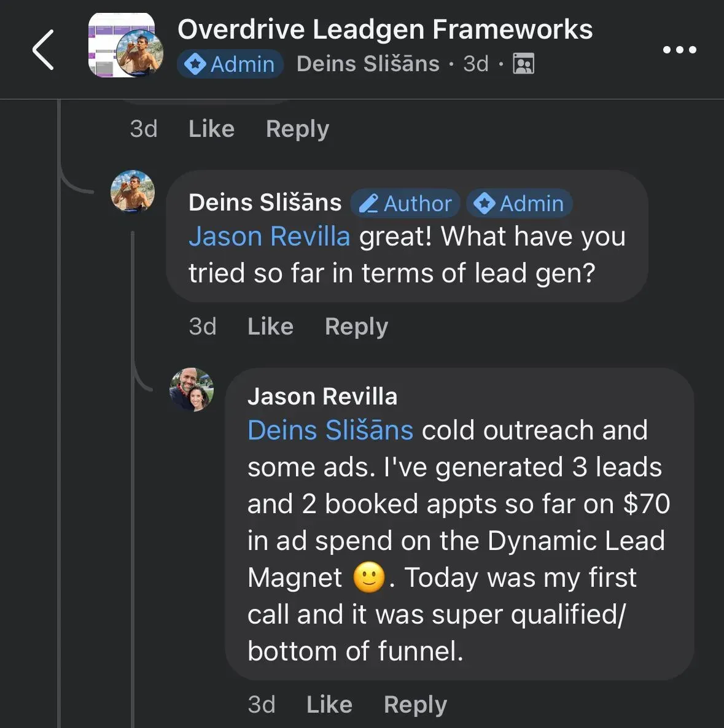Reply to Deins Slišāns' lead gen comment
Viewport: 724px width, 728px height.
click(x=356, y=327)
